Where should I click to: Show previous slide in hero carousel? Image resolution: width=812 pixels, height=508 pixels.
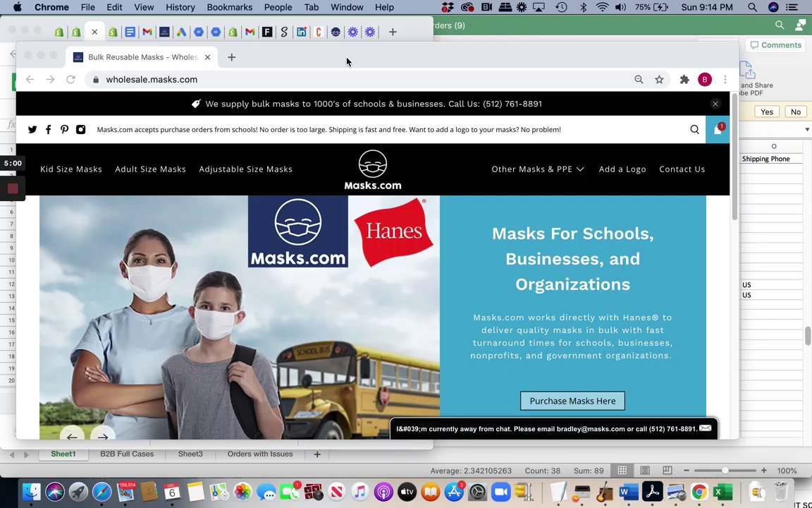72,435
